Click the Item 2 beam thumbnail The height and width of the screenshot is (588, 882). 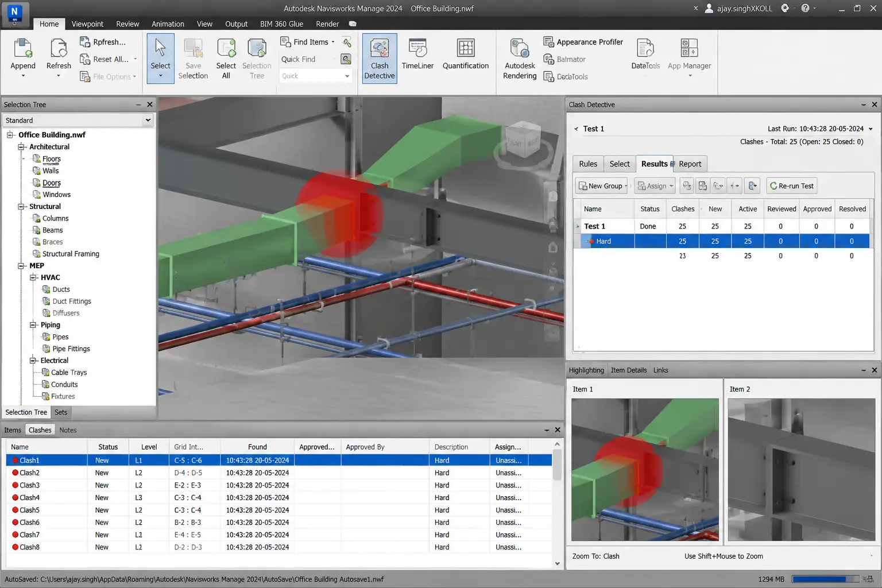802,470
